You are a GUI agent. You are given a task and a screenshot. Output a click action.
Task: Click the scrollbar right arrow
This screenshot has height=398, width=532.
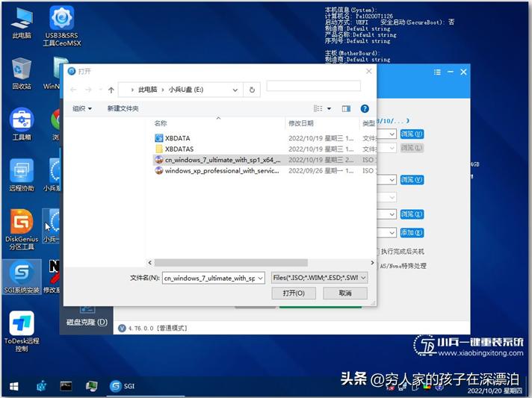(372, 263)
